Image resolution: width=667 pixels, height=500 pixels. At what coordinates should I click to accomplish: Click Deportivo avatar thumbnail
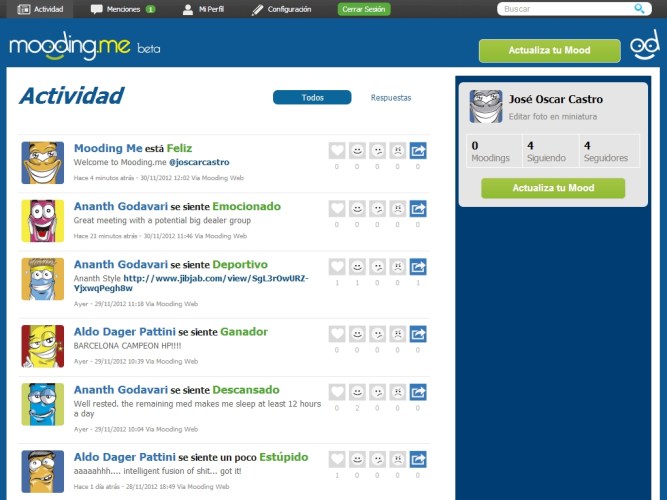pyautogui.click(x=43, y=279)
